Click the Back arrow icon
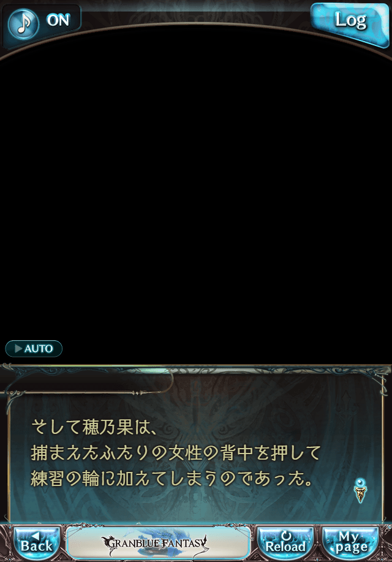 [x=35, y=536]
